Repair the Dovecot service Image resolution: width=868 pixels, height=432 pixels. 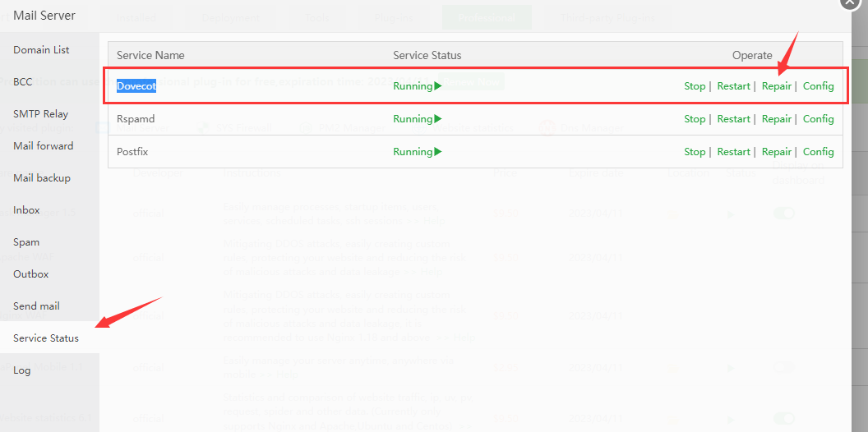(777, 86)
